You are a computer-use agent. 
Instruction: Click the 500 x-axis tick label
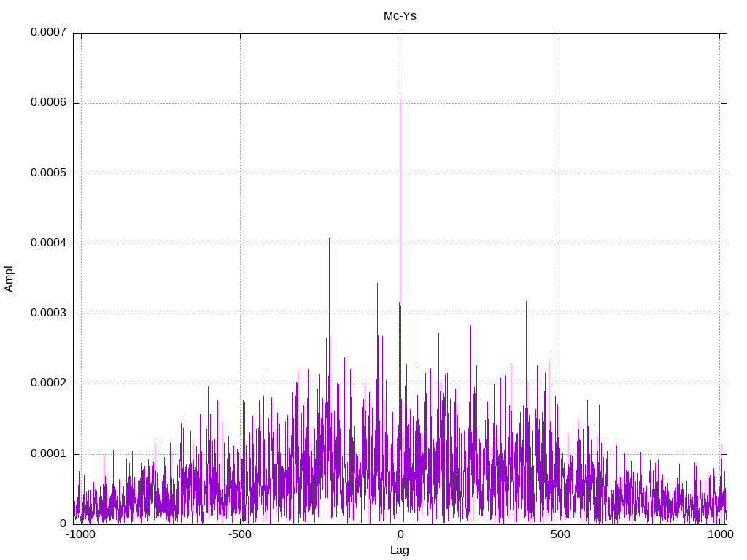(560, 534)
